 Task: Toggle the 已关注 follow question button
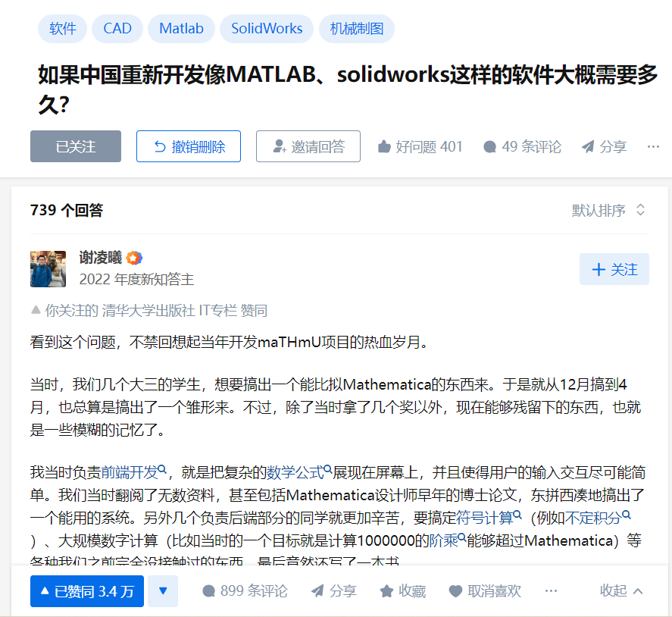click(76, 146)
